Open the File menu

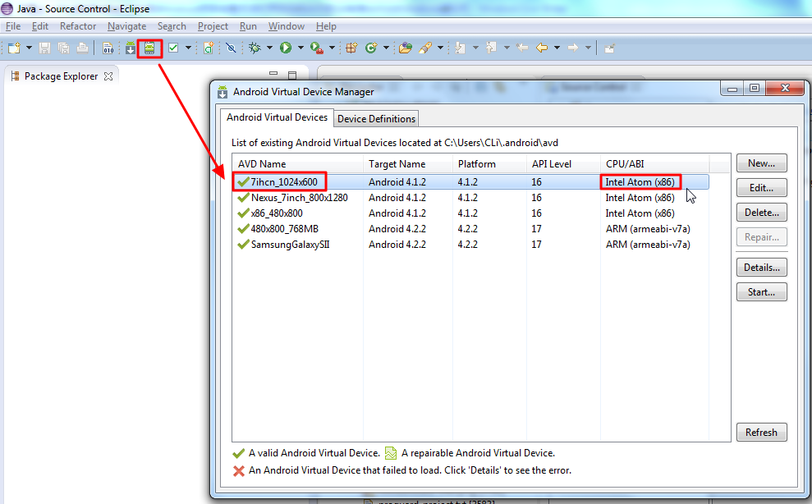[13, 26]
